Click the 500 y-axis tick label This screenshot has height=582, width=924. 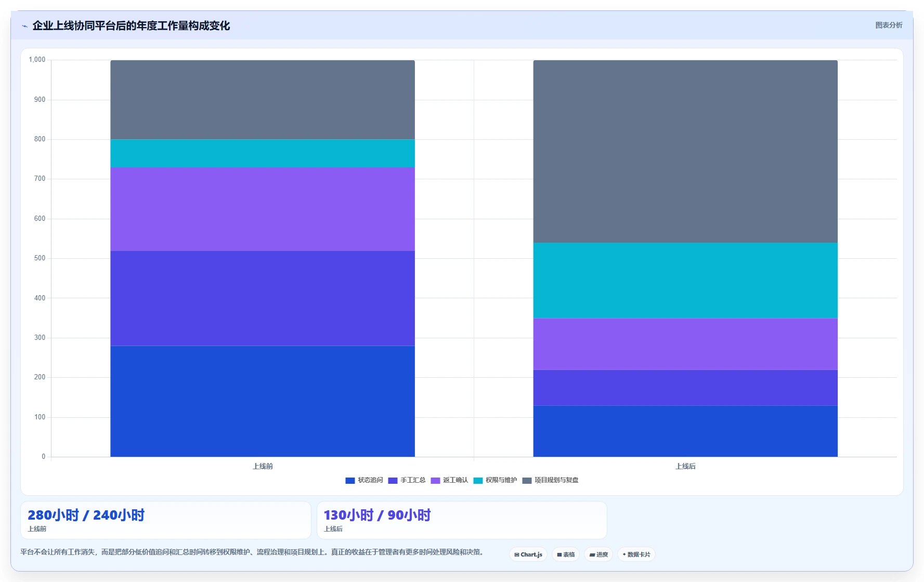point(40,258)
